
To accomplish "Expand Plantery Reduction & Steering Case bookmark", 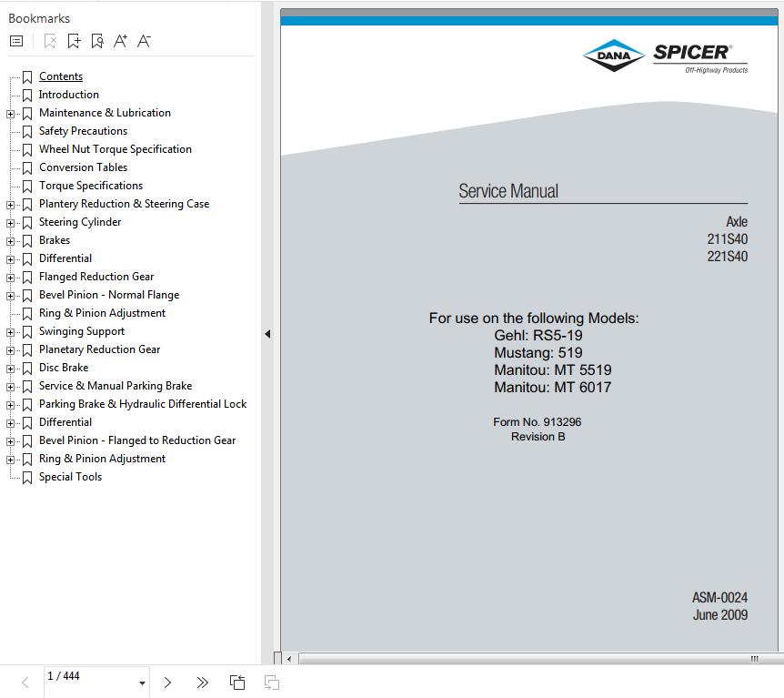I will [10, 205].
